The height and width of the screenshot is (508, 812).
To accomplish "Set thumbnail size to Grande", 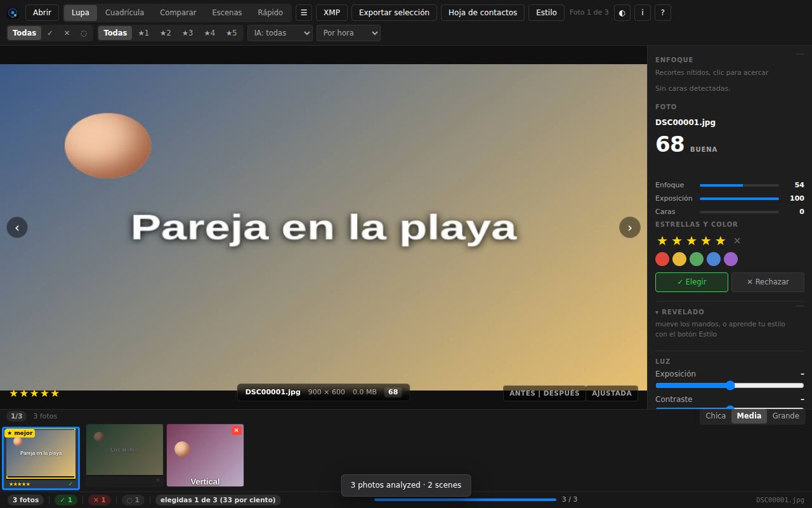I will [785, 416].
